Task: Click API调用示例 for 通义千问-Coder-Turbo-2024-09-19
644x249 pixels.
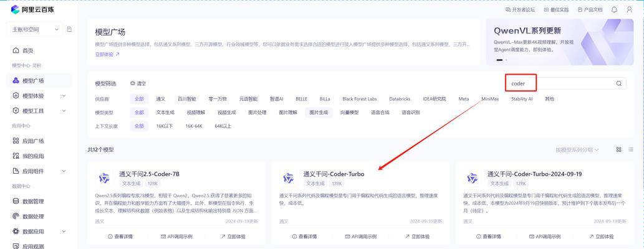Action: click(544, 237)
